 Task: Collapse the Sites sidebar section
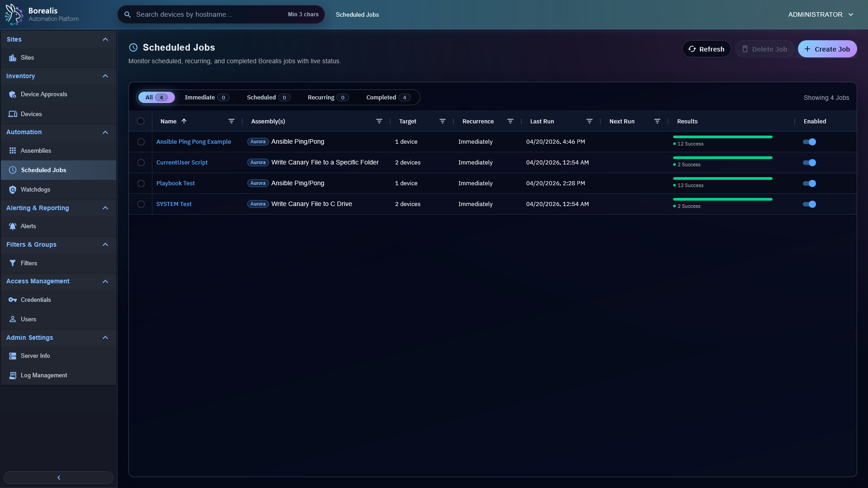[105, 39]
